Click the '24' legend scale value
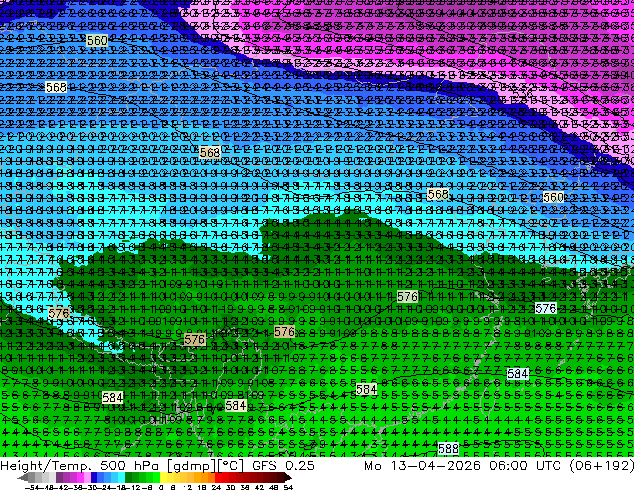The width and height of the screenshot is (634, 490). point(216,488)
